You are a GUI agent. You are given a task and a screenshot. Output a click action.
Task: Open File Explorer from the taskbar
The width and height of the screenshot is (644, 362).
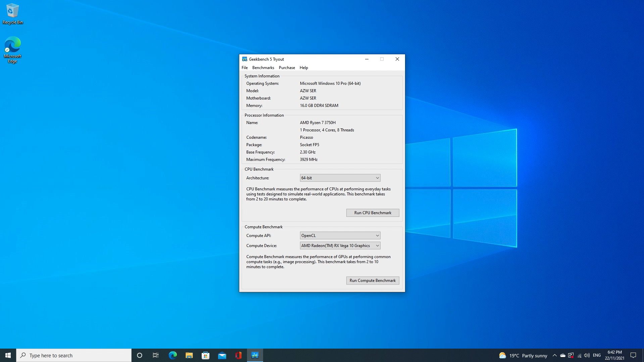[189, 355]
